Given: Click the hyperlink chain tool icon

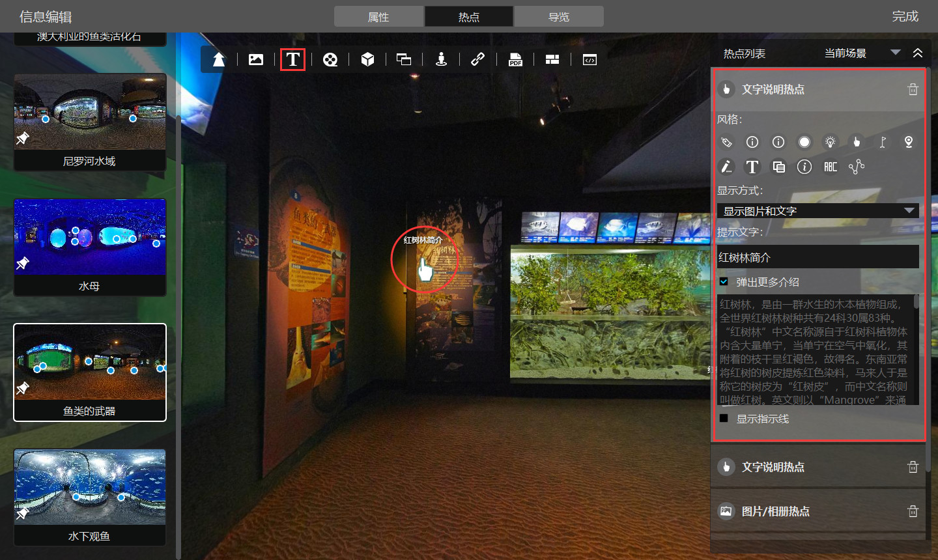Looking at the screenshot, I should point(477,59).
